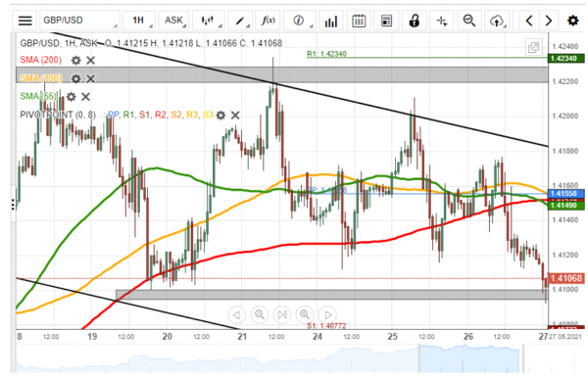The height and width of the screenshot is (378, 588).
Task: Select the crosshair cursor tool
Action: pyautogui.click(x=442, y=21)
